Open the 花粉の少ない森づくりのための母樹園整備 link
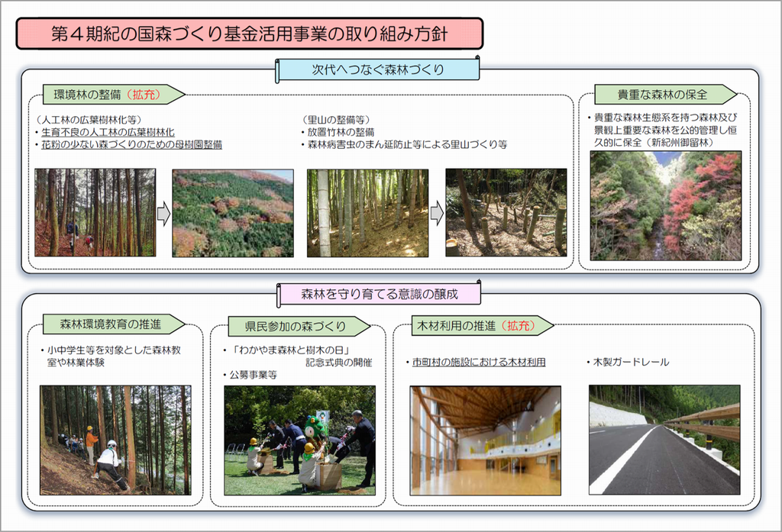The image size is (782, 532). pyautogui.click(x=131, y=144)
